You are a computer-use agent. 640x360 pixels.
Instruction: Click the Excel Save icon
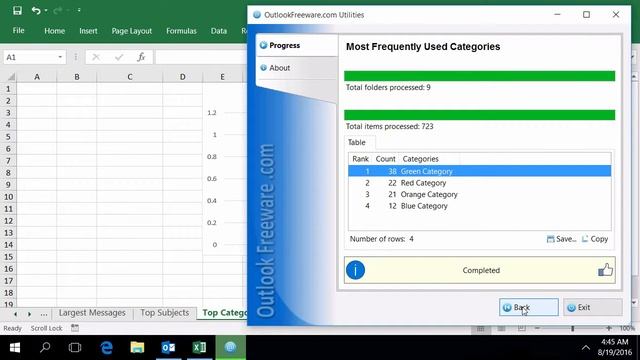pyautogui.click(x=17, y=10)
